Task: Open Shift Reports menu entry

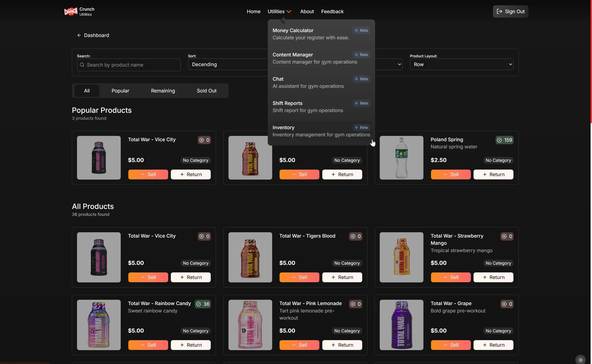Action: click(x=321, y=107)
